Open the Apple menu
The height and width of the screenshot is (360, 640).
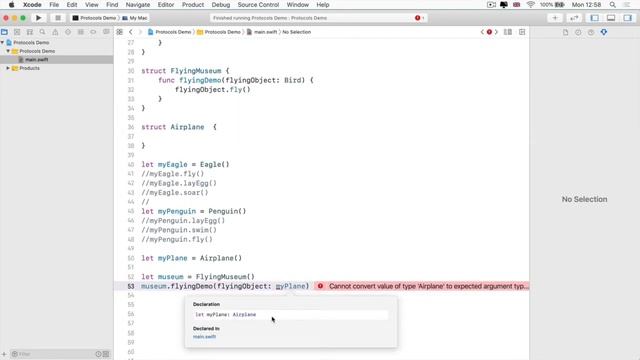coord(11,5)
